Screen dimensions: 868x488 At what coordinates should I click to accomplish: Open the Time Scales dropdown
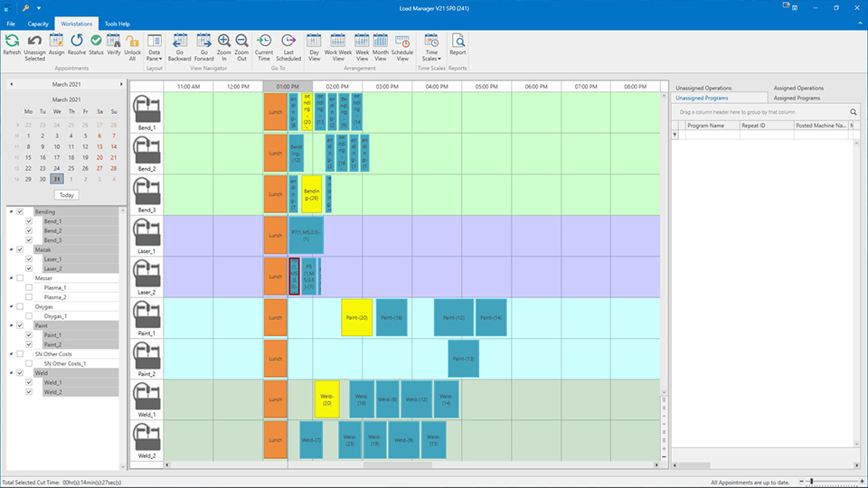pos(431,47)
